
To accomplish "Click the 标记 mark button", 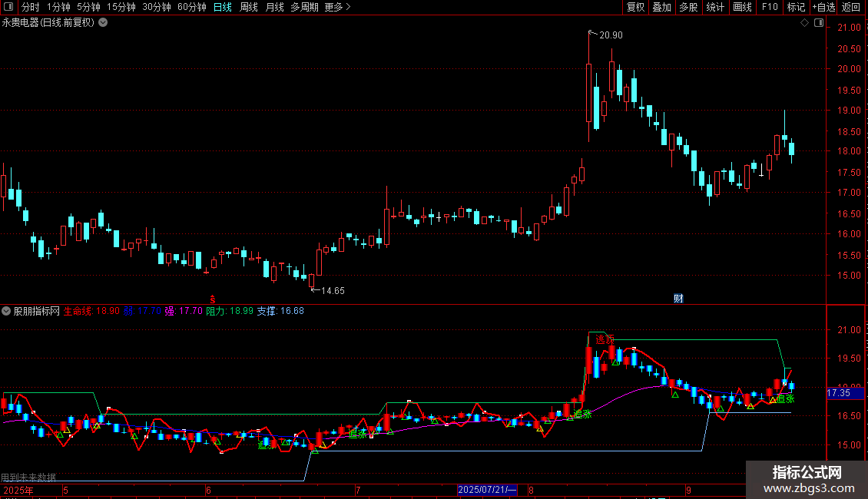I will 796,7.
